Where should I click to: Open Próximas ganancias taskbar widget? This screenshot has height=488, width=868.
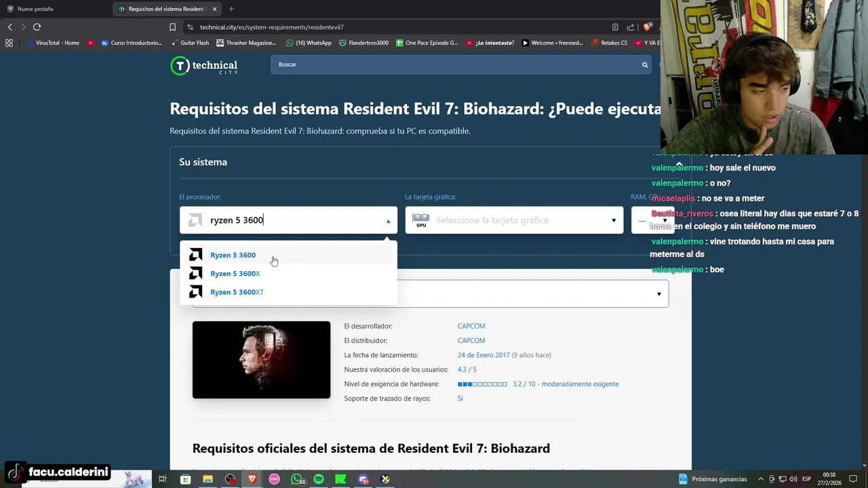[713, 479]
